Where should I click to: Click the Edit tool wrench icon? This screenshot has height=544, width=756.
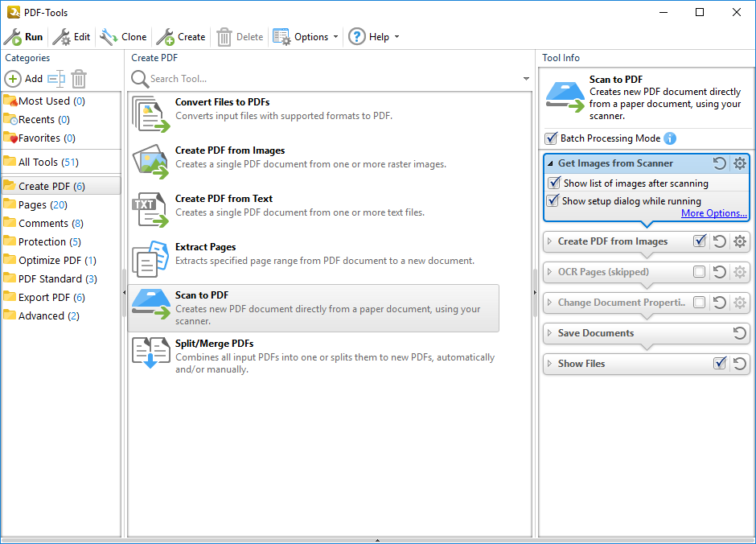pyautogui.click(x=61, y=37)
